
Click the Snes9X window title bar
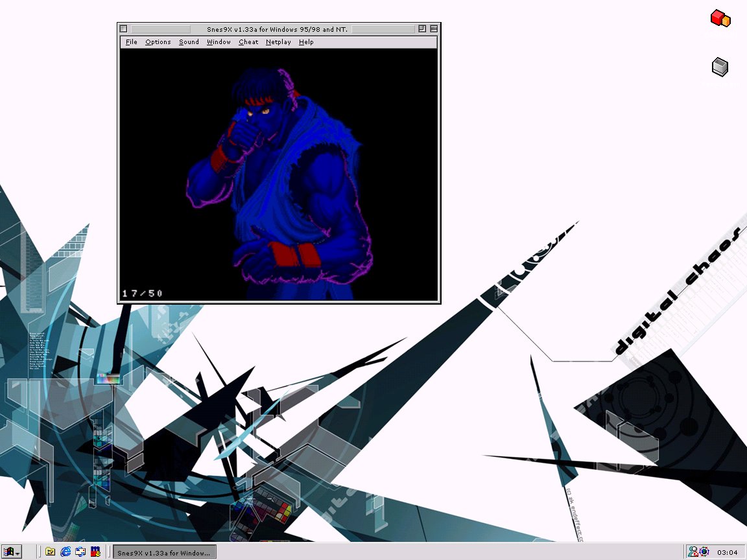tap(279, 29)
